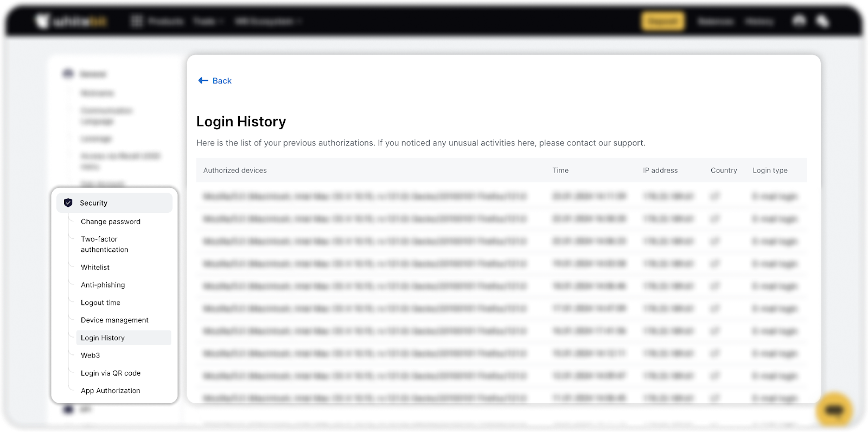Open History in top navigation
868x432 pixels.
(x=759, y=21)
